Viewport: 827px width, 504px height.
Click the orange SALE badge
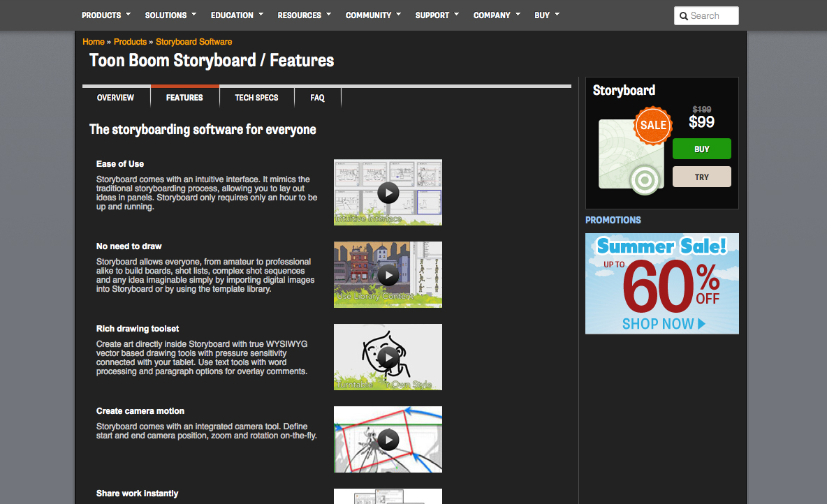653,126
